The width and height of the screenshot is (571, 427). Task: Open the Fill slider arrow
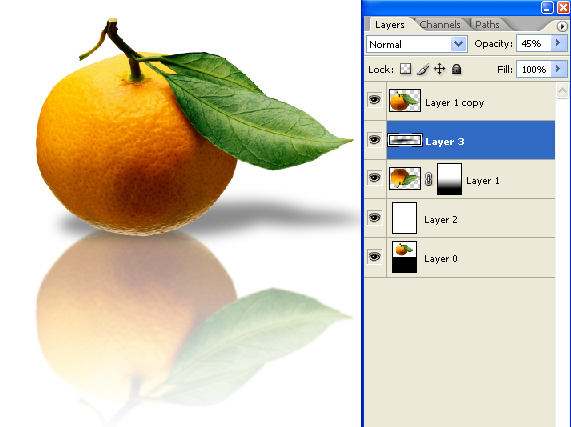click(x=558, y=69)
